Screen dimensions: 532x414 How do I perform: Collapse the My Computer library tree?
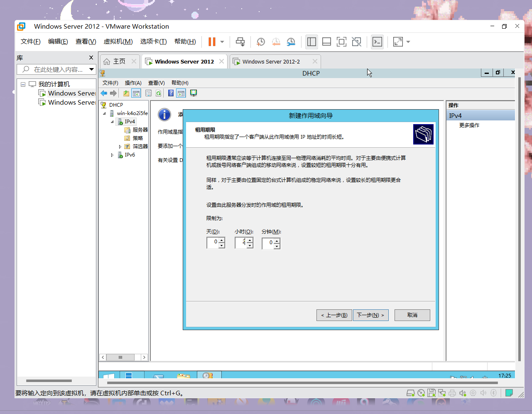click(23, 84)
